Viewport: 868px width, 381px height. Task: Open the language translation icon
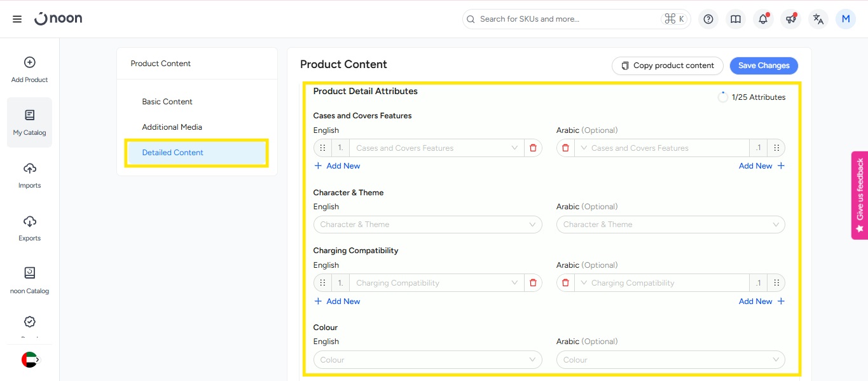point(818,19)
